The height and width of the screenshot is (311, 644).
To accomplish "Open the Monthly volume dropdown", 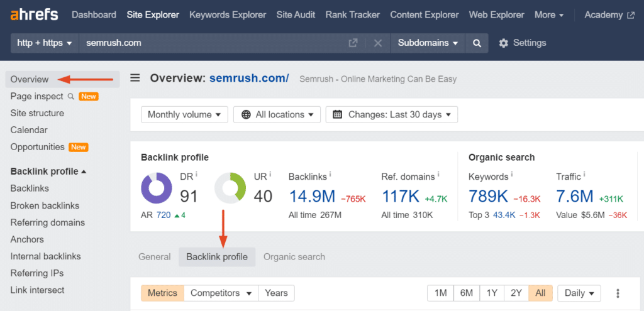I will [x=184, y=114].
